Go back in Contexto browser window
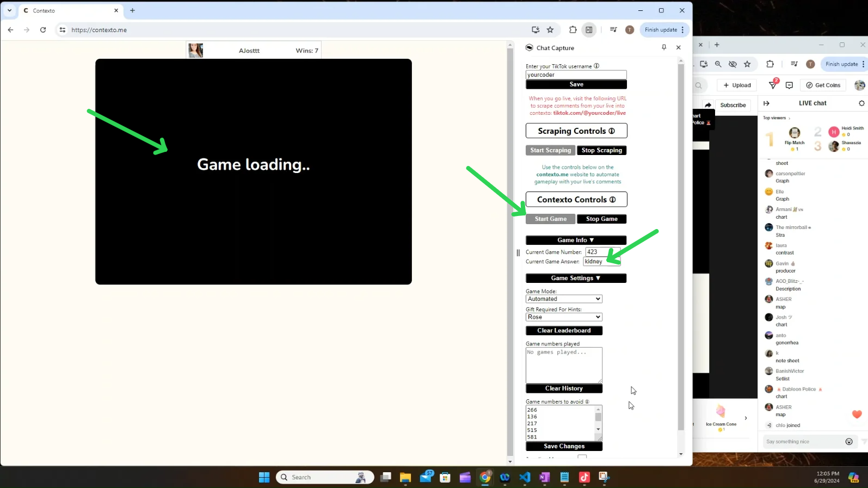 (x=10, y=30)
